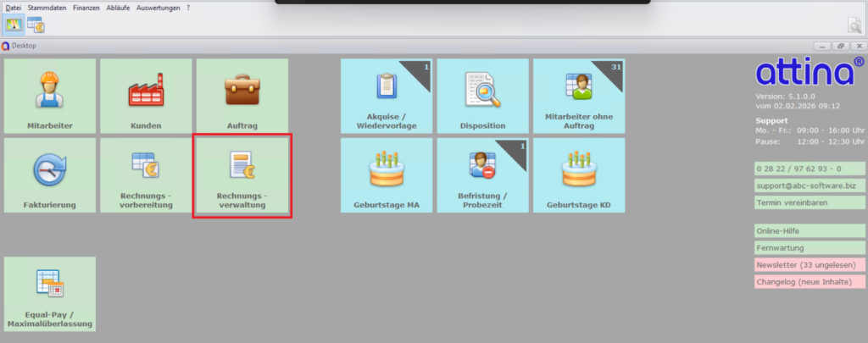This screenshot has height=343, width=868.
Task: Open the Auftrag briefcase tile
Action: click(242, 97)
